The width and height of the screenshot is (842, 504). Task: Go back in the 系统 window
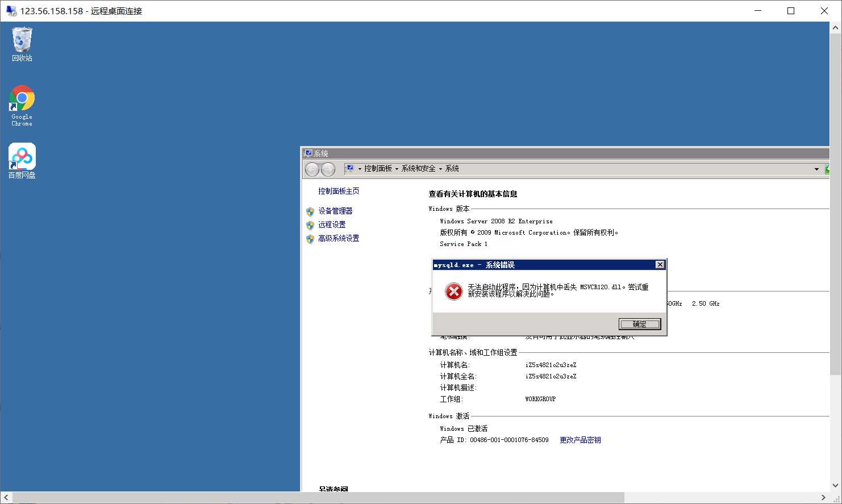pyautogui.click(x=312, y=169)
